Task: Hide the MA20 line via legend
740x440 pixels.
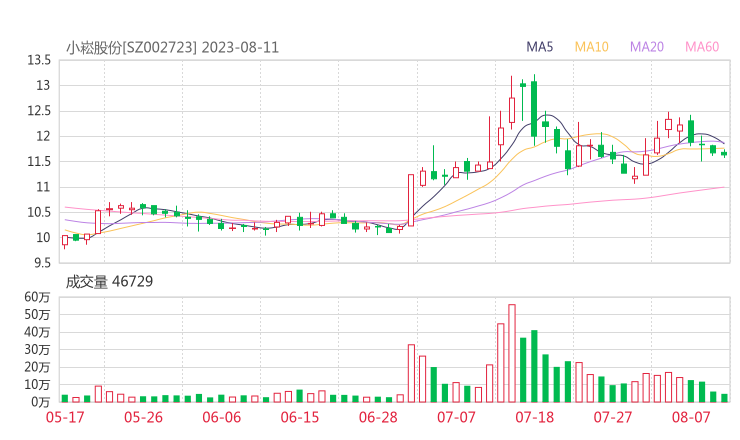Action: tap(646, 47)
